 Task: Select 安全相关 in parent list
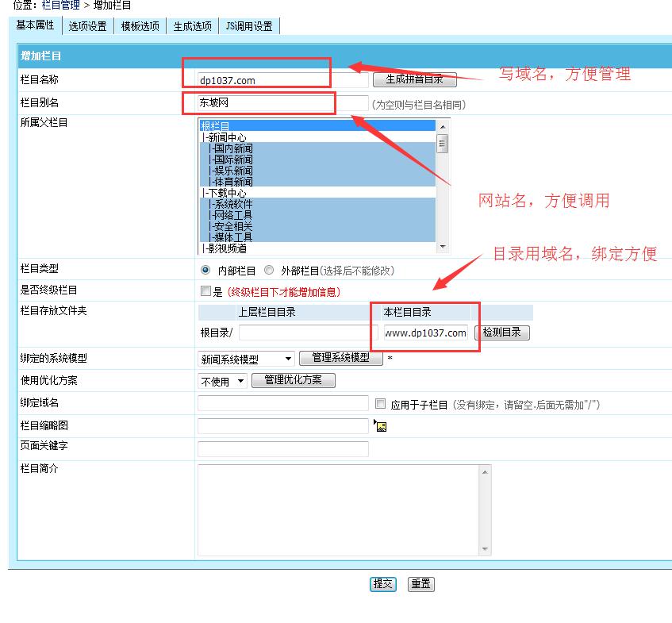[317, 226]
